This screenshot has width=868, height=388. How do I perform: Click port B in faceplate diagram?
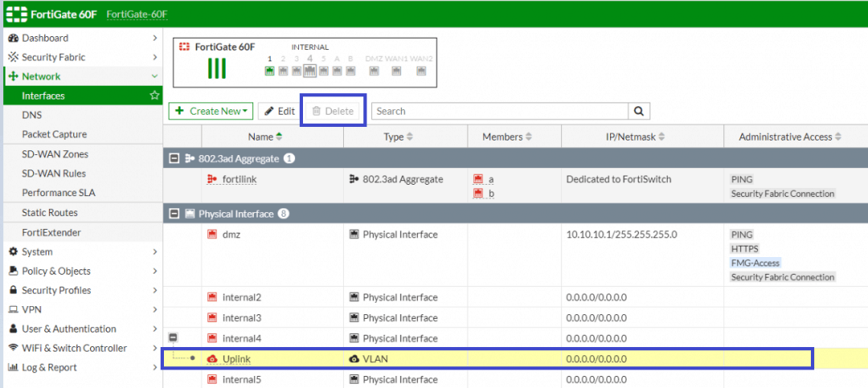click(x=350, y=71)
